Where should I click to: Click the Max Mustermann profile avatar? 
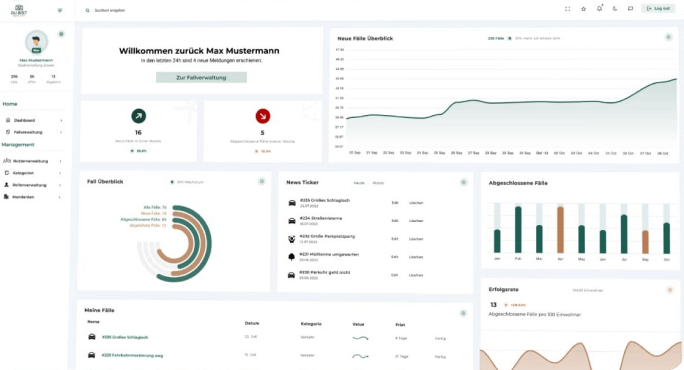tap(36, 42)
